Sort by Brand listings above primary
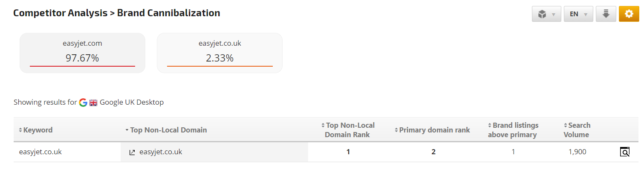Image resolution: width=644 pixels, height=191 pixels. (513, 130)
